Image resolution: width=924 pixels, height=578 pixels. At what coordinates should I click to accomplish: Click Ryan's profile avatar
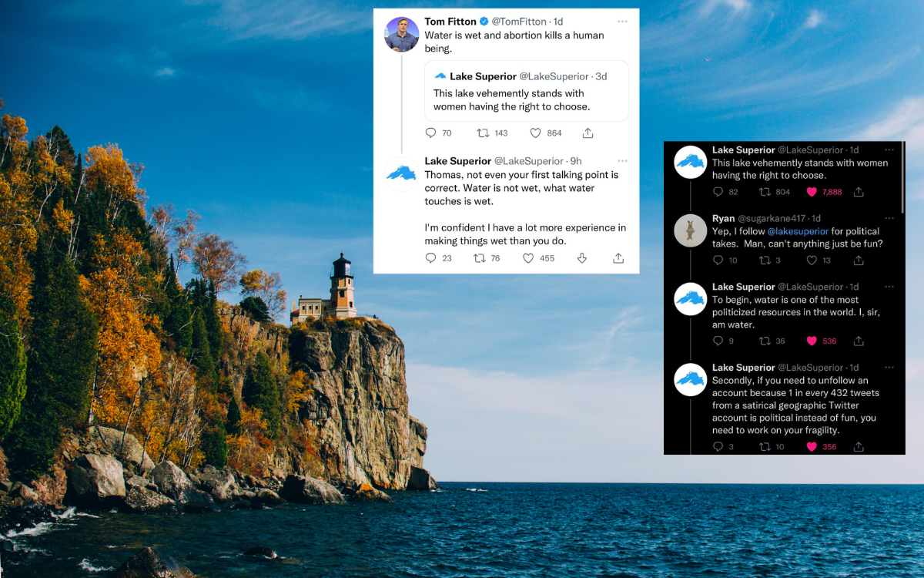tap(690, 230)
